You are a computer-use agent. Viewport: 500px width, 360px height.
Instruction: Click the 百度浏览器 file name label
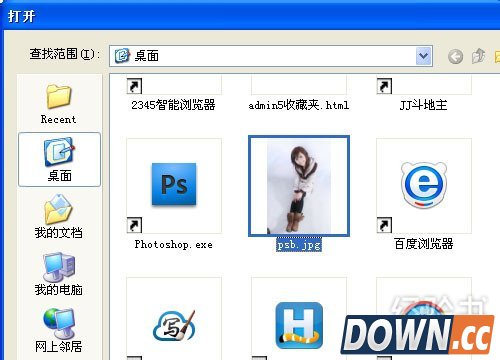pos(424,244)
